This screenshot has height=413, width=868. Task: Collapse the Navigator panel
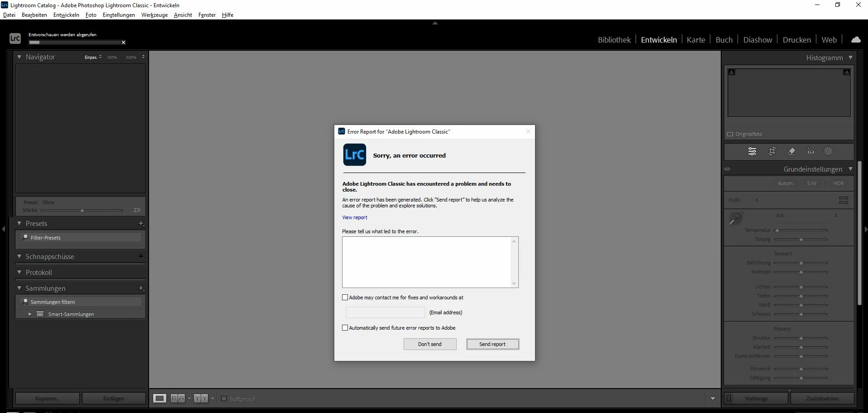[19, 57]
